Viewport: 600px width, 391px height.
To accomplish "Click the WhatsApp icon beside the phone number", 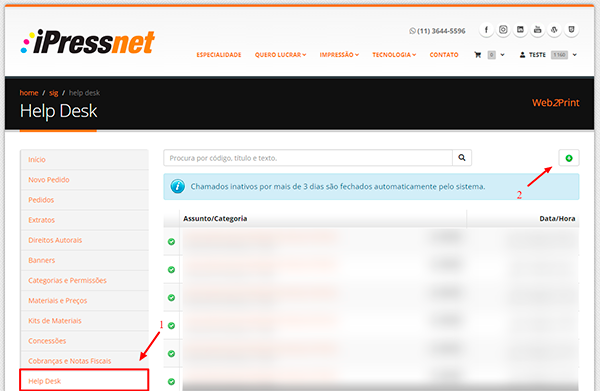I will [412, 31].
